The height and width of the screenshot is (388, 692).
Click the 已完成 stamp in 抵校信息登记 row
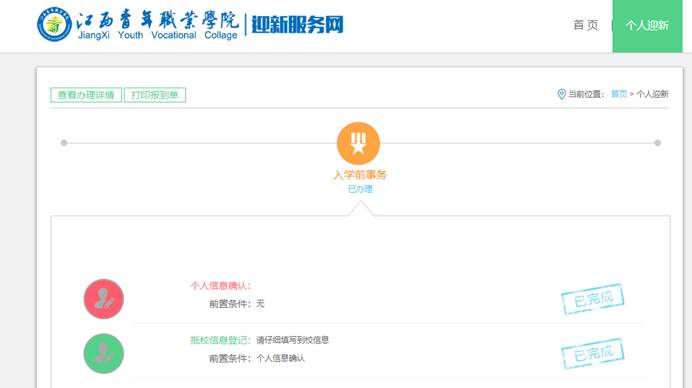tap(593, 353)
